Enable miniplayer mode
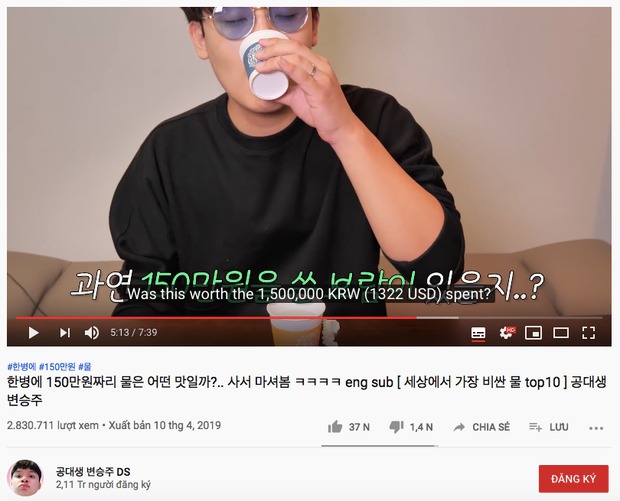The height and width of the screenshot is (501, 620). point(533,333)
